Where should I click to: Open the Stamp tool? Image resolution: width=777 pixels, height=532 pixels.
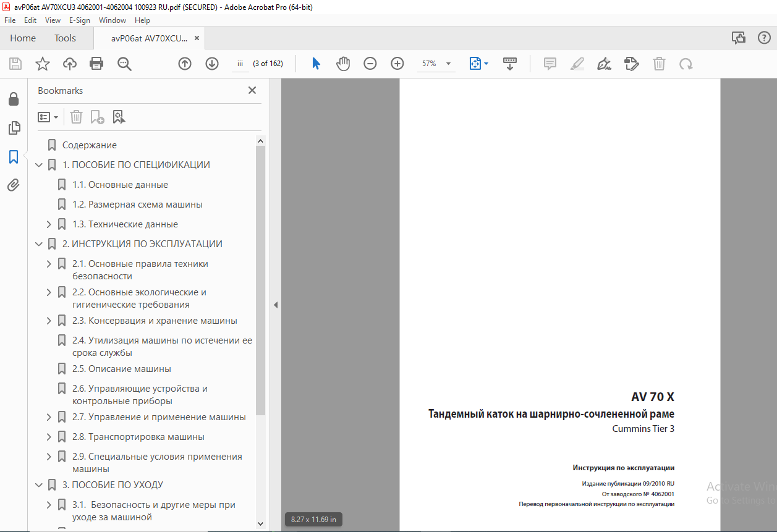click(632, 64)
